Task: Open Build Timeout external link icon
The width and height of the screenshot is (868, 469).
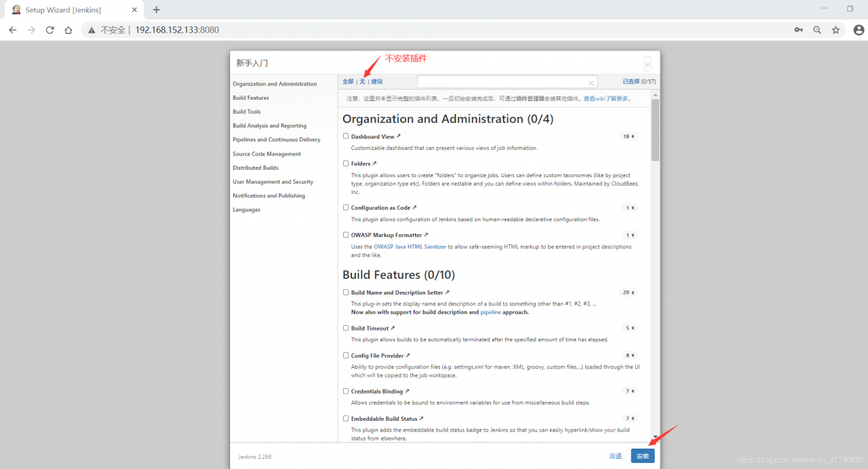Action: point(393,328)
